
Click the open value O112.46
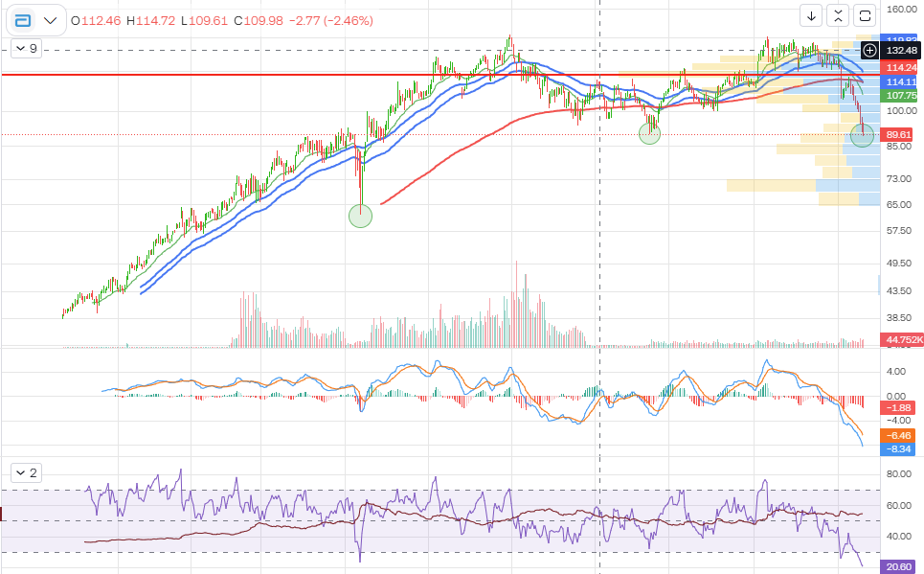pyautogui.click(x=96, y=21)
